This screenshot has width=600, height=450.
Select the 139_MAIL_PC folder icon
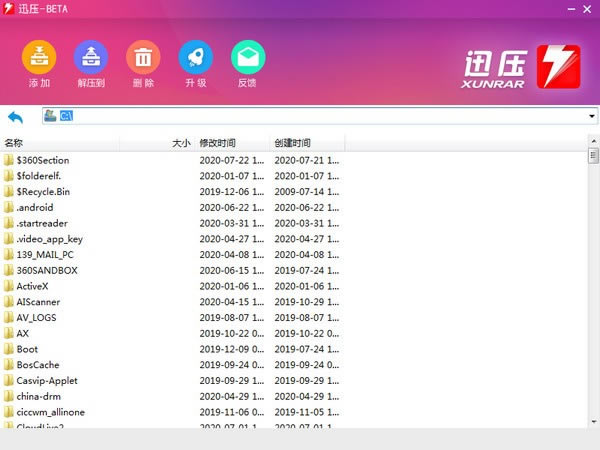click(x=8, y=254)
